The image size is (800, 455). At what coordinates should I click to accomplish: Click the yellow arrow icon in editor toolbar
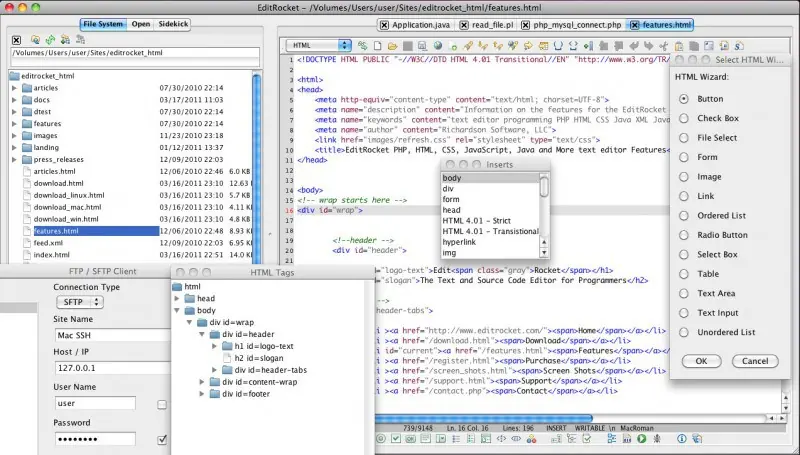[x=528, y=46]
